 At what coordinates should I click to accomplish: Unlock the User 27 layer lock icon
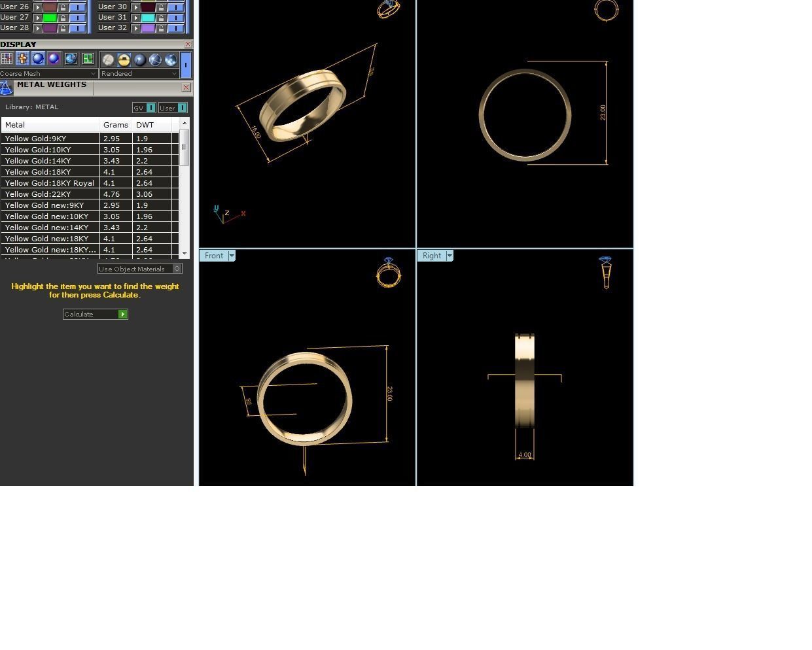[63, 18]
